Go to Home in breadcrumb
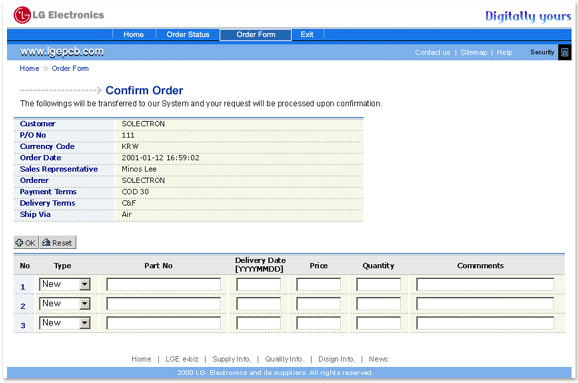 click(x=29, y=69)
